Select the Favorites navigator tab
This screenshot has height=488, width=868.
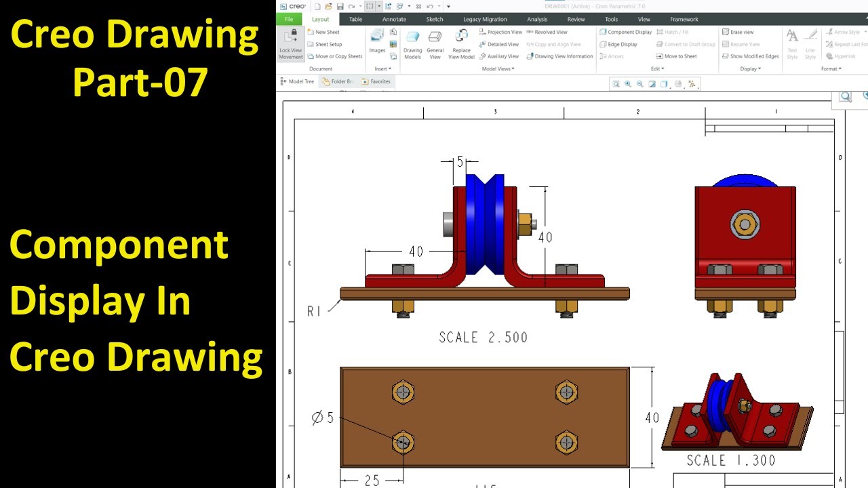coord(376,81)
